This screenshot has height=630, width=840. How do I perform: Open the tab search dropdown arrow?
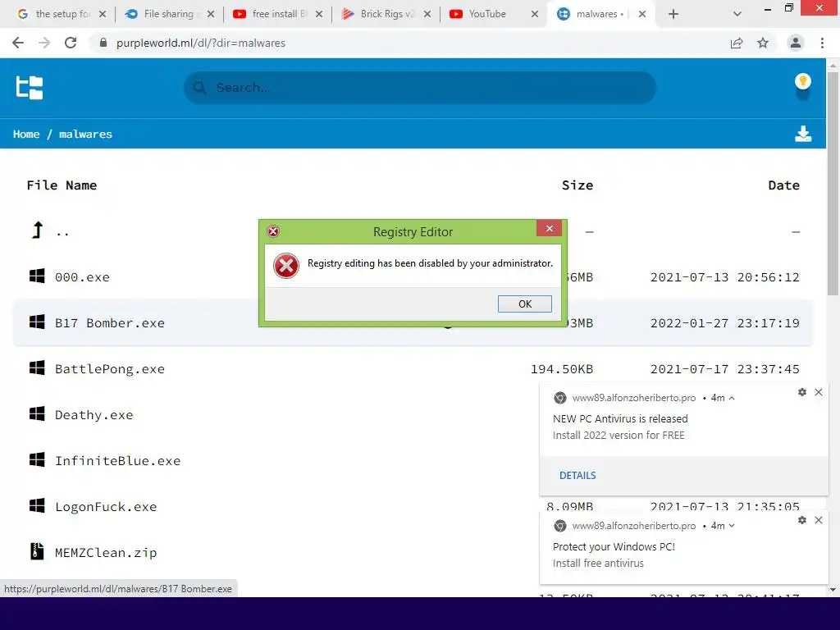[737, 14]
